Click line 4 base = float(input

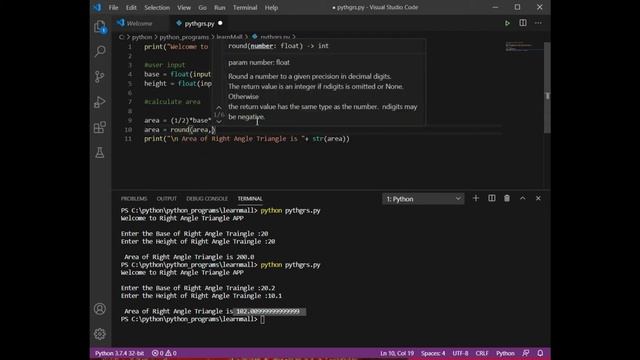[177, 74]
